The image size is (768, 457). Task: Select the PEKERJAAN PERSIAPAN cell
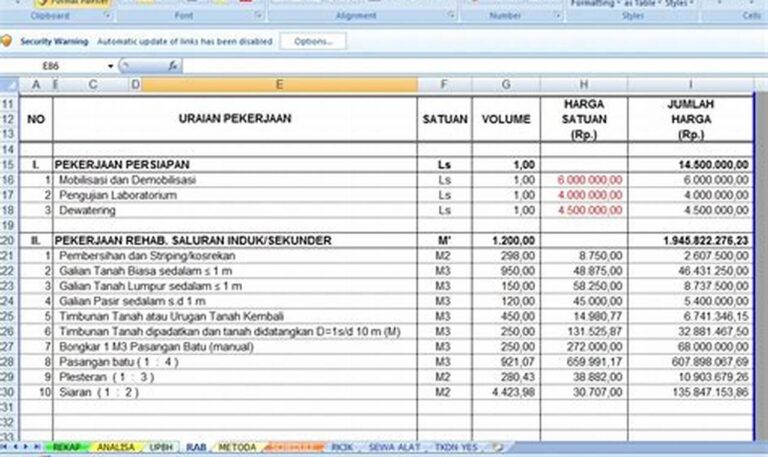click(x=235, y=165)
